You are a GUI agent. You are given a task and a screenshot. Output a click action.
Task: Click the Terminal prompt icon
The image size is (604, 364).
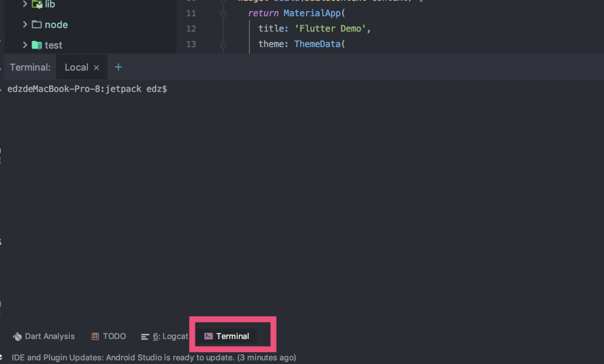coord(208,336)
